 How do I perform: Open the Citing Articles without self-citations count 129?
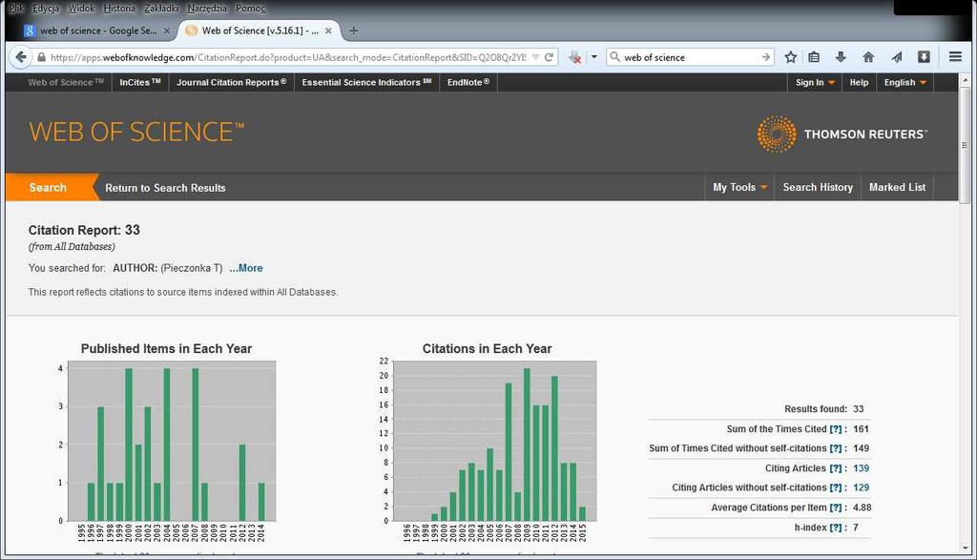coord(862,487)
